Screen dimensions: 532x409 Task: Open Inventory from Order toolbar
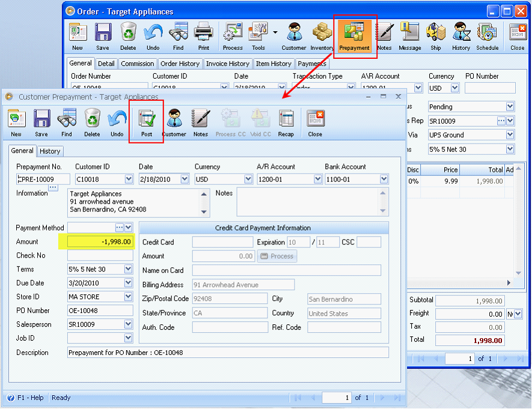[x=322, y=37]
